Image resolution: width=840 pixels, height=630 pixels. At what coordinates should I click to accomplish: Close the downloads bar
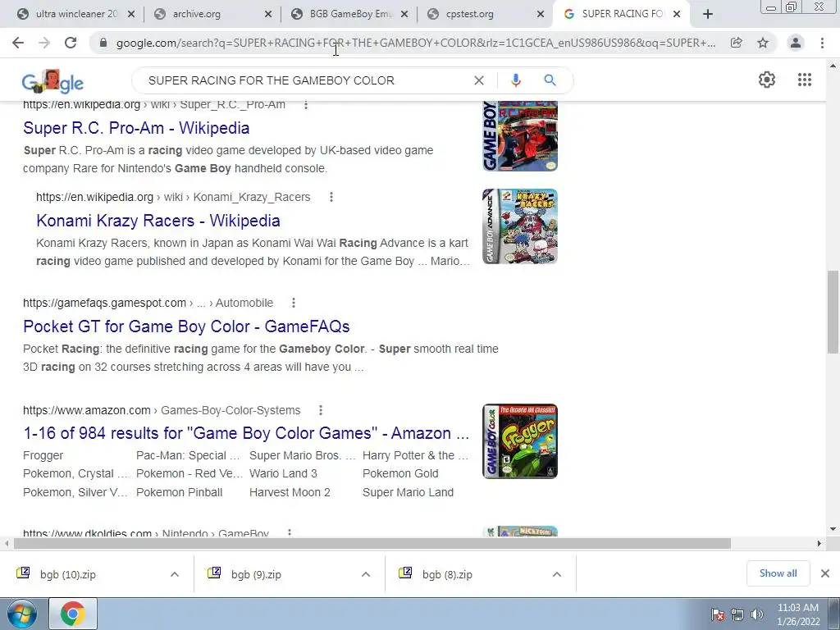(825, 573)
